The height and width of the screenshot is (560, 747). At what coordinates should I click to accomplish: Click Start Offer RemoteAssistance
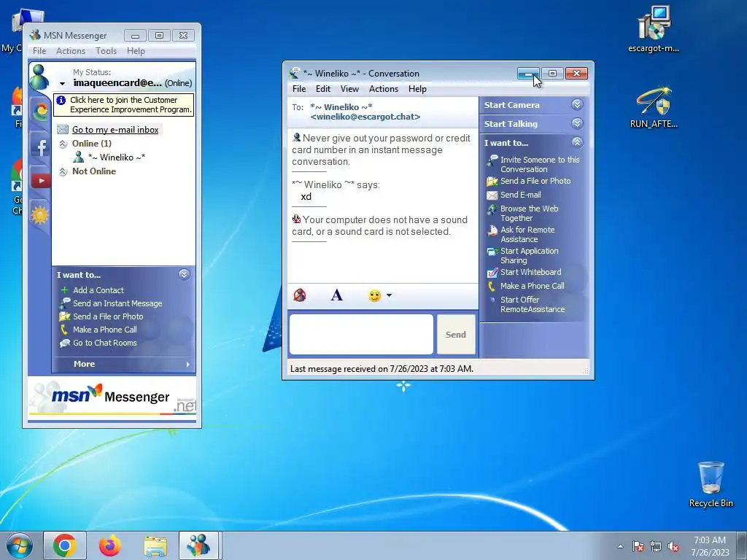pos(532,304)
